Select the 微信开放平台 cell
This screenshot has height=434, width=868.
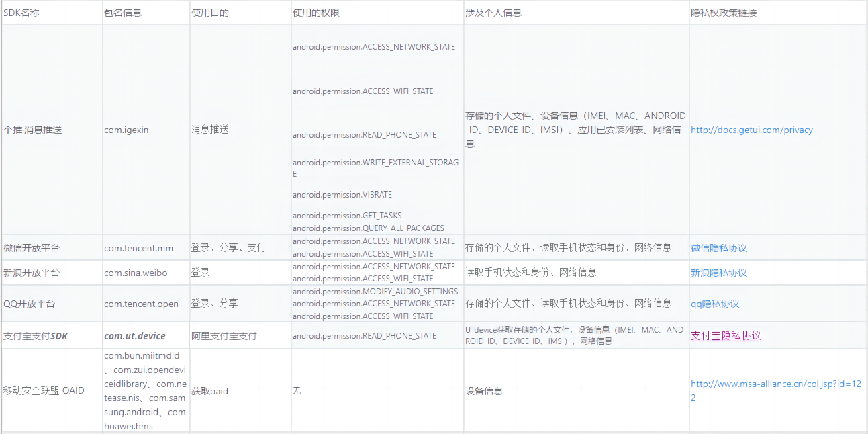point(32,248)
